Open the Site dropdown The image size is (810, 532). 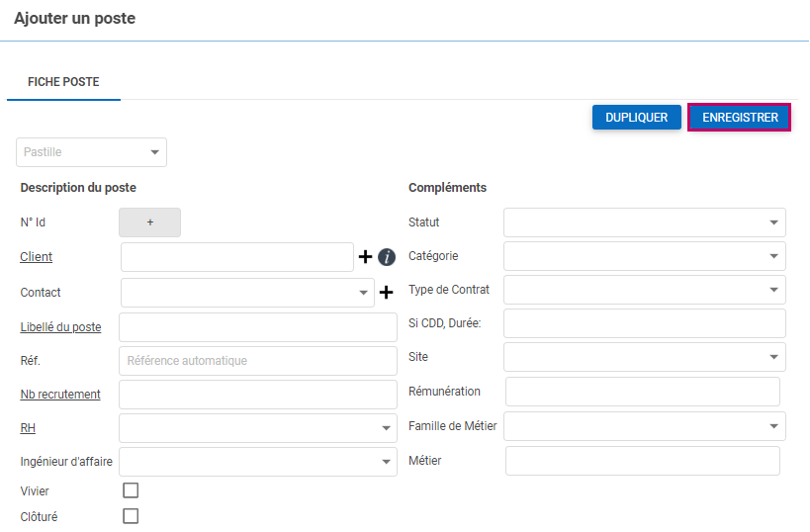644,357
